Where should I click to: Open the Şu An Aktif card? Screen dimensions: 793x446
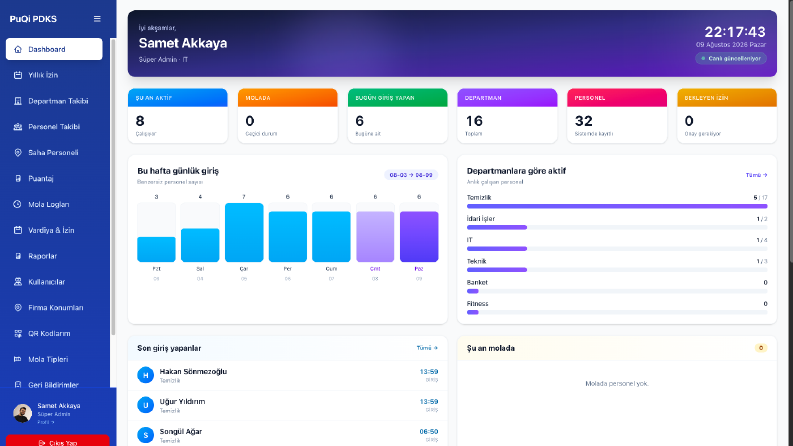[178, 116]
